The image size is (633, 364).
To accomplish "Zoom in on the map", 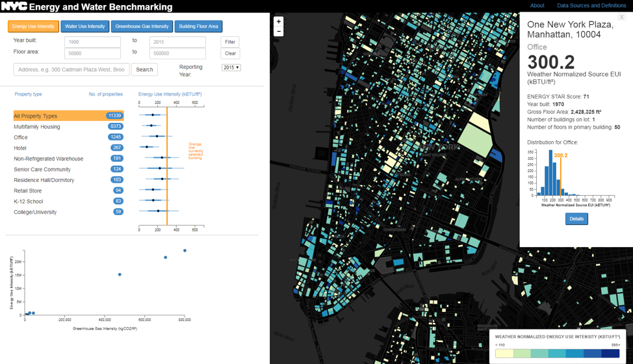I will [279, 21].
